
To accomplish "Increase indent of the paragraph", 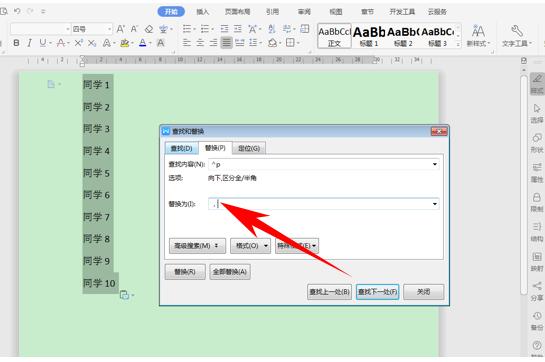I will 238,29.
